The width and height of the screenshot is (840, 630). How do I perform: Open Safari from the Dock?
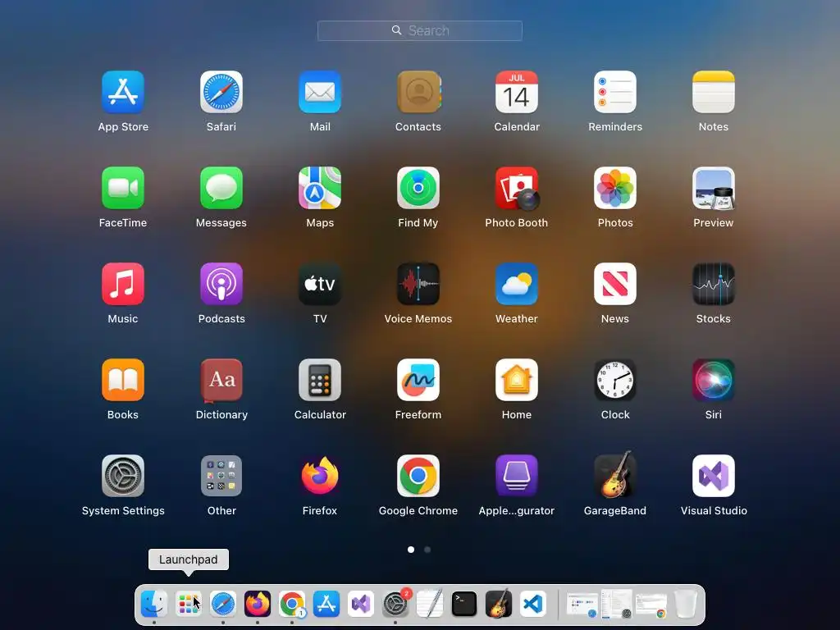pyautogui.click(x=223, y=604)
